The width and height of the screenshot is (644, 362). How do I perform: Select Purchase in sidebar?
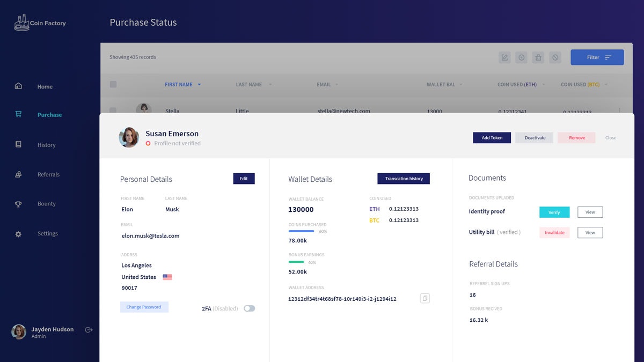coord(49,115)
